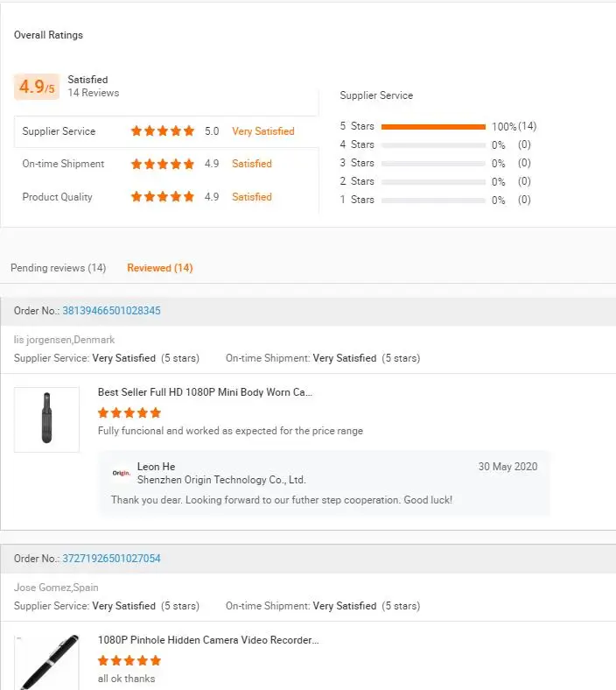Click stars on the pinhole camera review

pos(129,660)
